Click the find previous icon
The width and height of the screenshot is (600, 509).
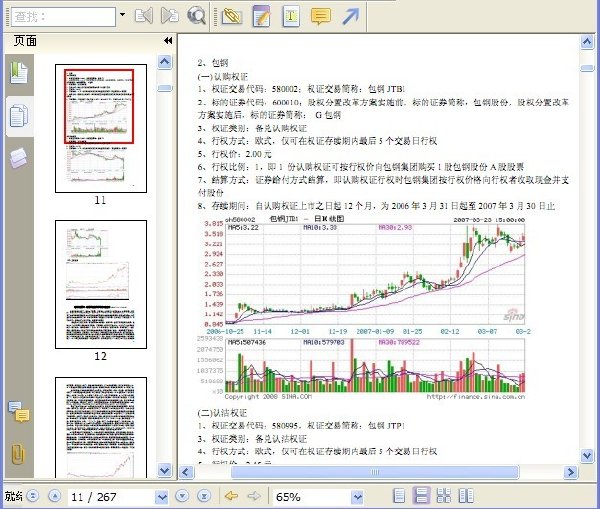click(144, 16)
